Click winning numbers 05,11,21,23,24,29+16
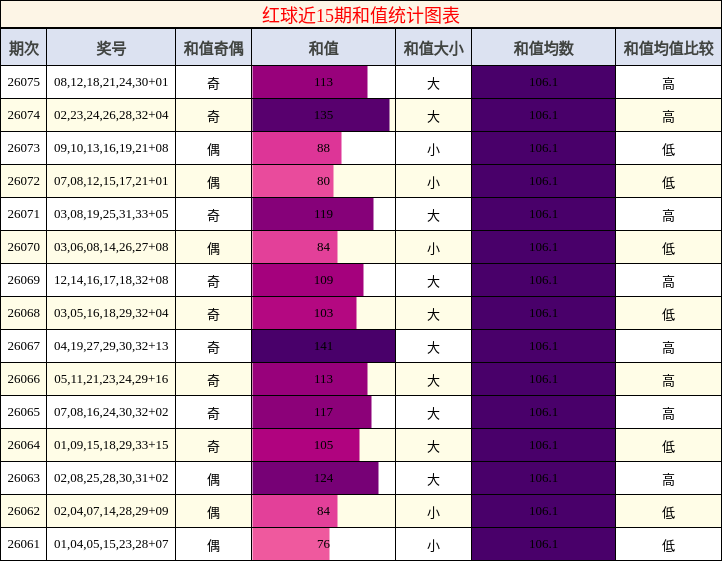The width and height of the screenshot is (722, 561). pos(111,379)
